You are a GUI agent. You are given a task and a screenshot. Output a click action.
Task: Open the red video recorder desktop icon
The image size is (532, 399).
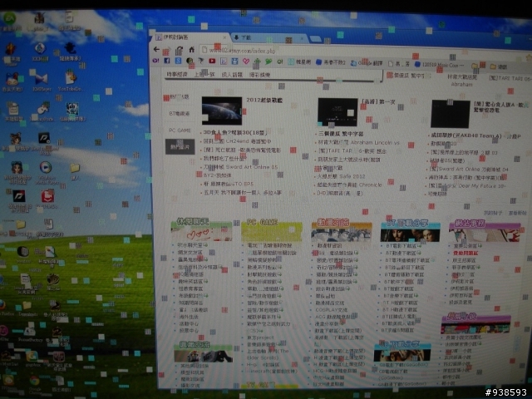pyautogui.click(x=47, y=196)
